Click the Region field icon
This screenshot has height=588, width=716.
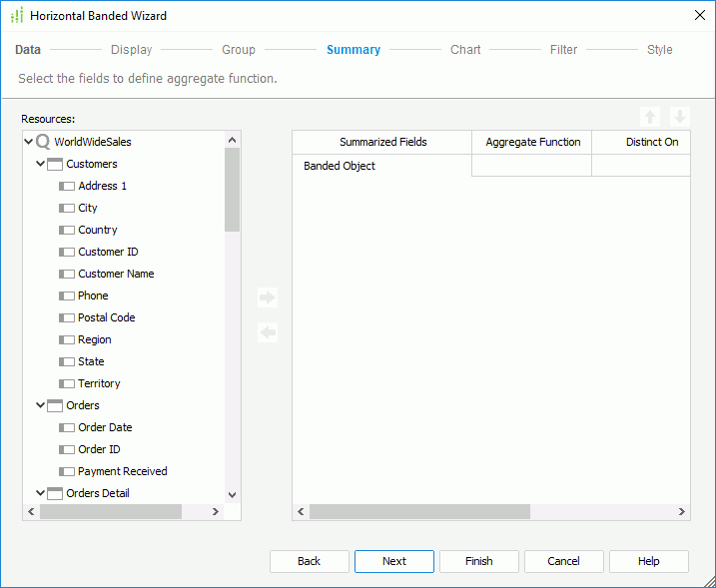pyautogui.click(x=67, y=339)
